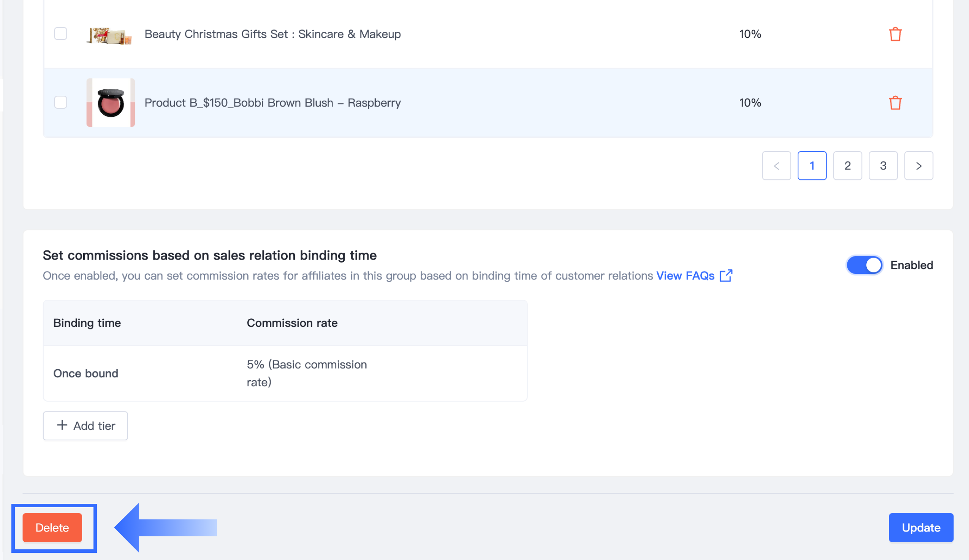Go to next page arrow
The height and width of the screenshot is (560, 969).
pyautogui.click(x=918, y=166)
